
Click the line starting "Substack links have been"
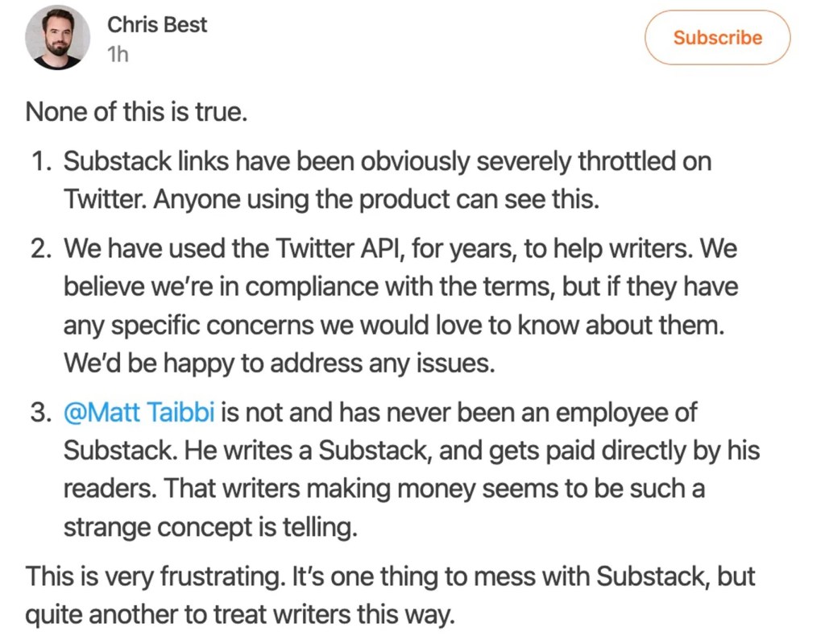[x=387, y=161]
